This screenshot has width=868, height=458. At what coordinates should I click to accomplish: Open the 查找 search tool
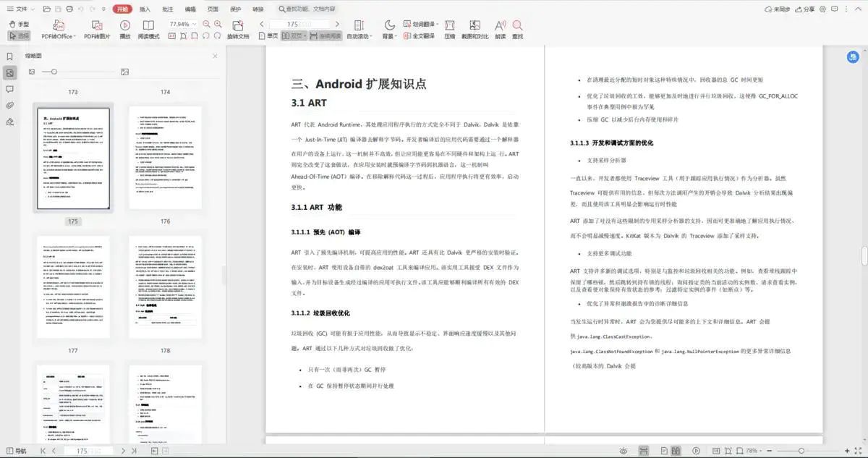tap(517, 30)
